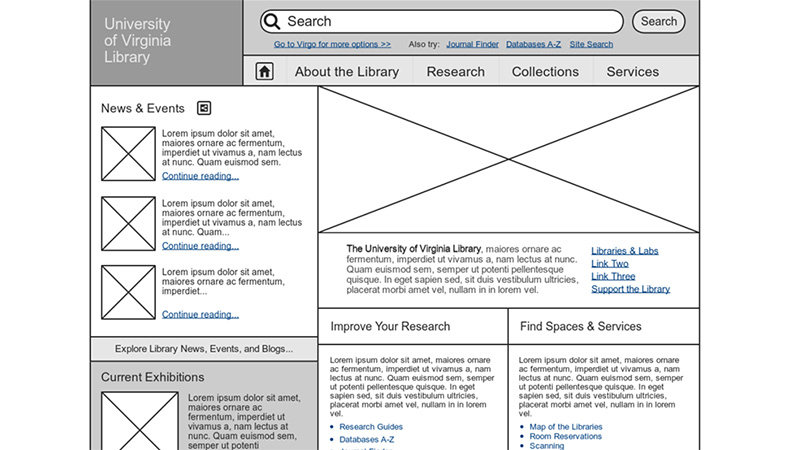Click Continue reading on third news item
Screen dimensions: 800x450
(201, 315)
